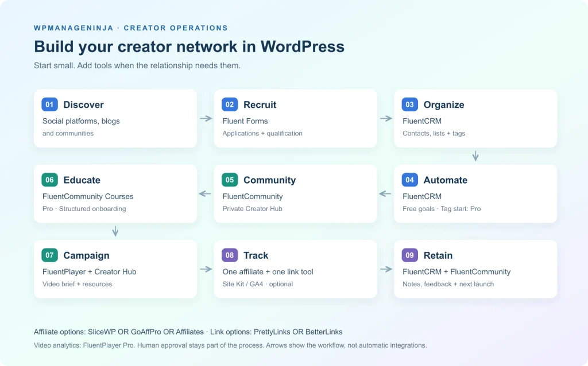The width and height of the screenshot is (588, 366).
Task: Click 'FluentPlayer + Creator Hub' text
Action: point(89,271)
